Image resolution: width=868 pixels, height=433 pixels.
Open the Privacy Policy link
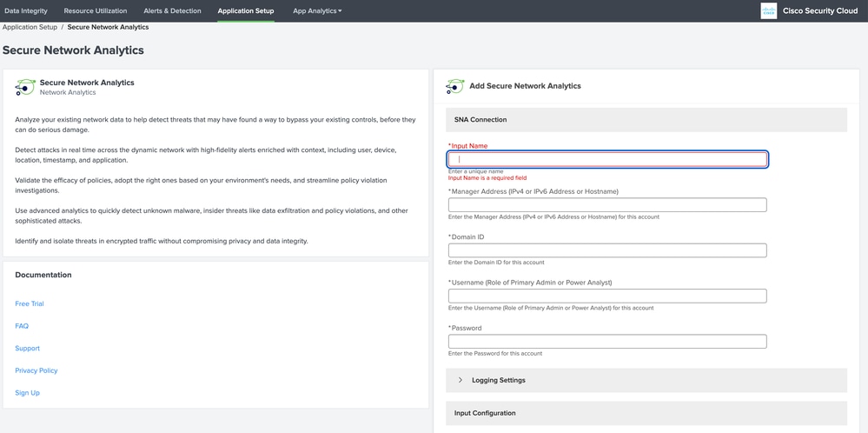click(36, 370)
